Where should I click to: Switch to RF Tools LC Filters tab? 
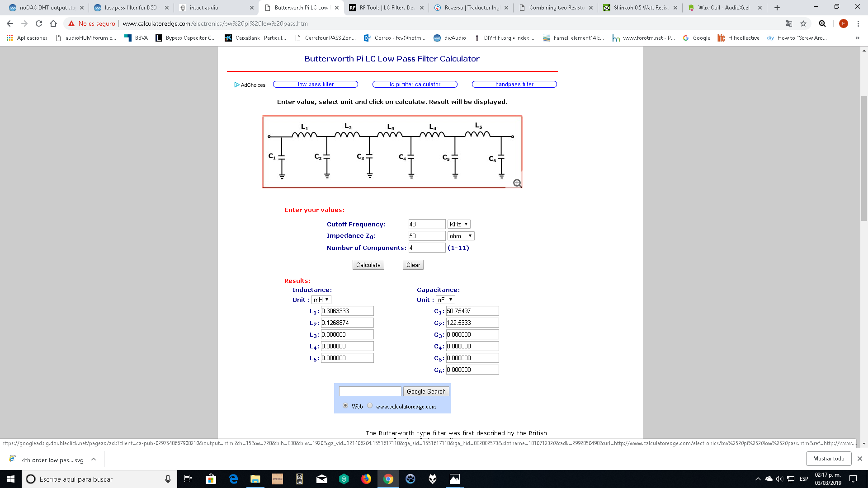pyautogui.click(x=386, y=8)
